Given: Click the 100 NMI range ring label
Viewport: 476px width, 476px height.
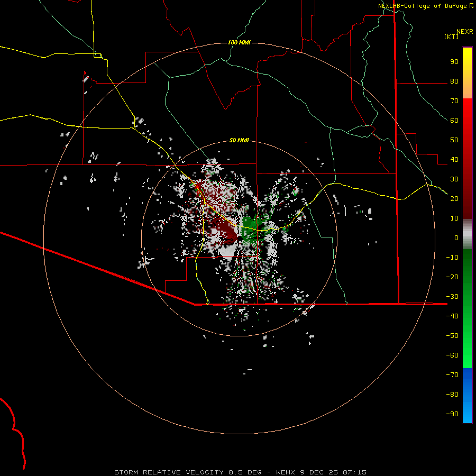Looking at the screenshot, I should pyautogui.click(x=239, y=42).
